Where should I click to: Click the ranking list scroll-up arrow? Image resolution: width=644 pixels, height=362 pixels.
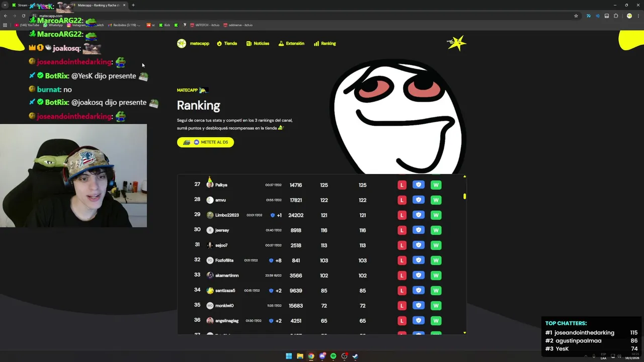click(x=464, y=176)
